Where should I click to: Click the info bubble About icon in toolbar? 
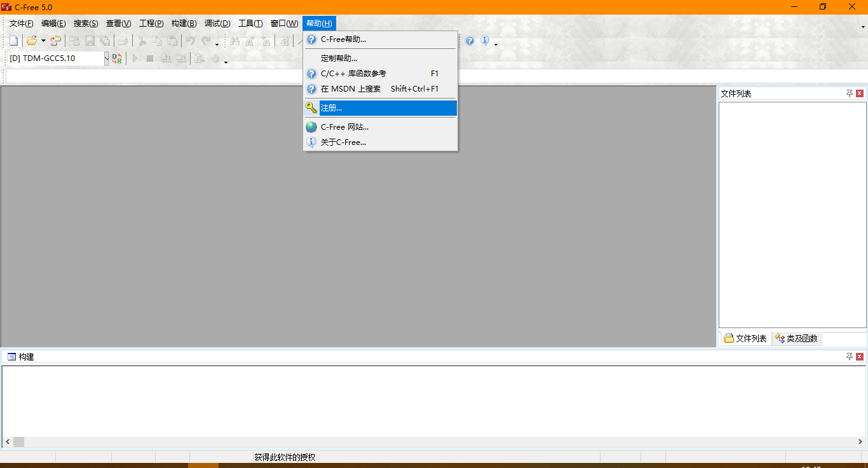click(485, 41)
